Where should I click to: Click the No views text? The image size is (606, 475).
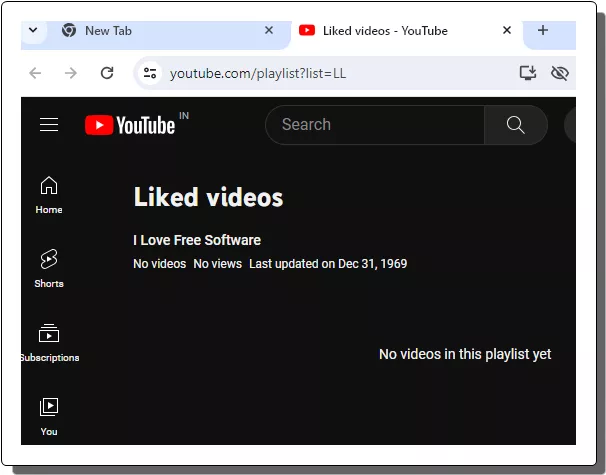pos(218,264)
